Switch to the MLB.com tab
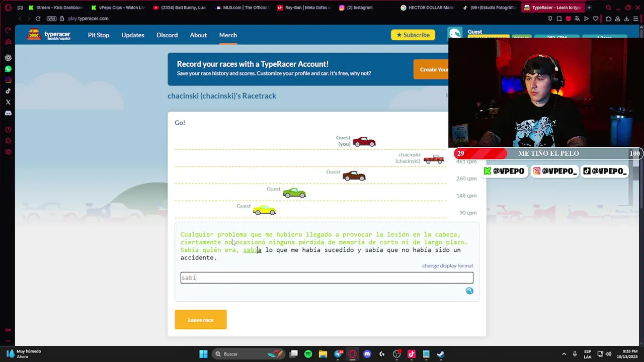 242,8
